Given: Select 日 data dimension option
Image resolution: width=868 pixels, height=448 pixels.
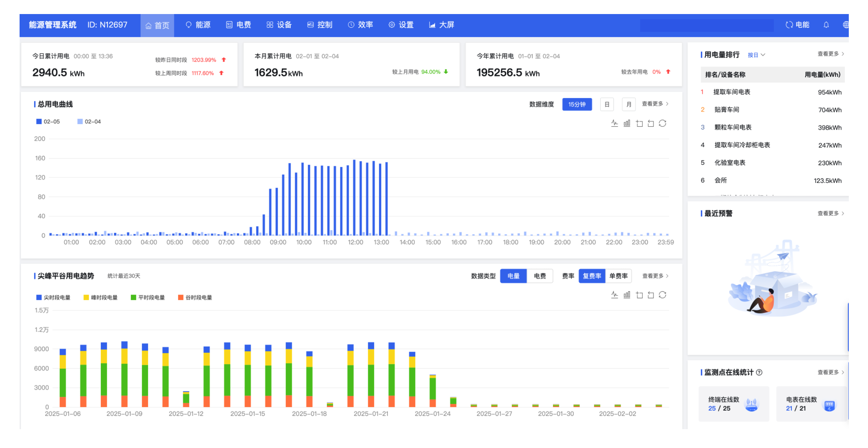Looking at the screenshot, I should point(607,105).
